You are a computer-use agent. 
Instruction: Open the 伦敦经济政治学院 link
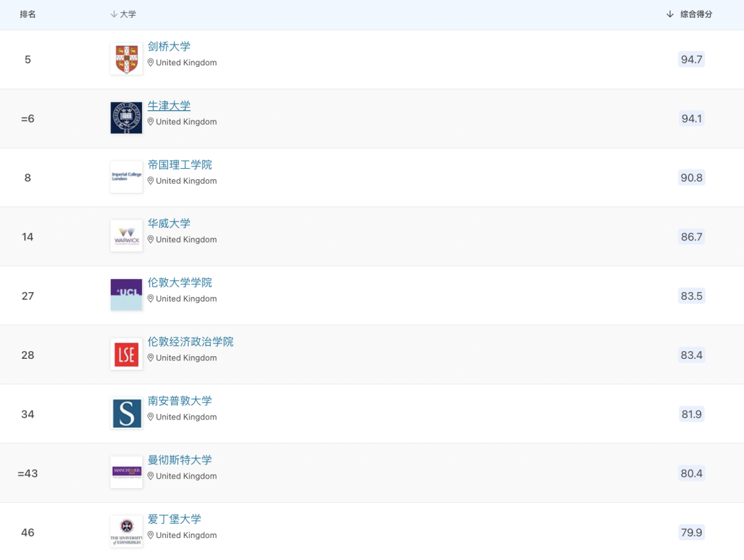pyautogui.click(x=191, y=342)
